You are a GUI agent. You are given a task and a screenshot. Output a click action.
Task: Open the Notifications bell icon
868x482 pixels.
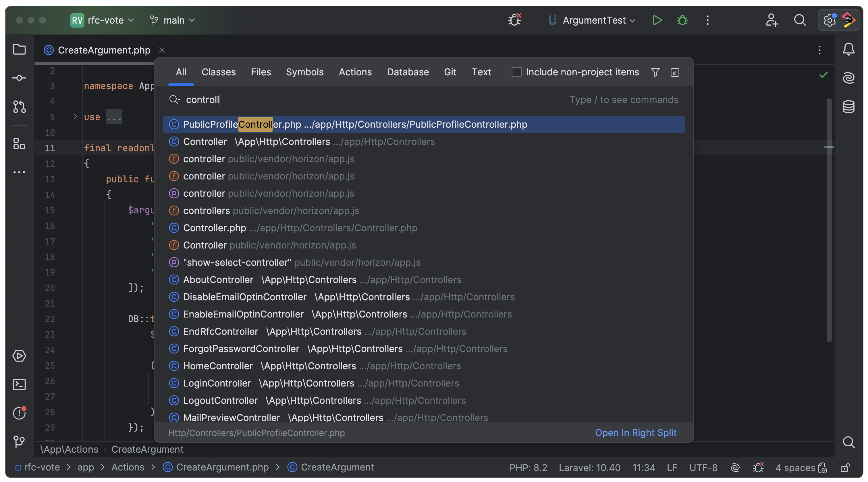point(848,49)
